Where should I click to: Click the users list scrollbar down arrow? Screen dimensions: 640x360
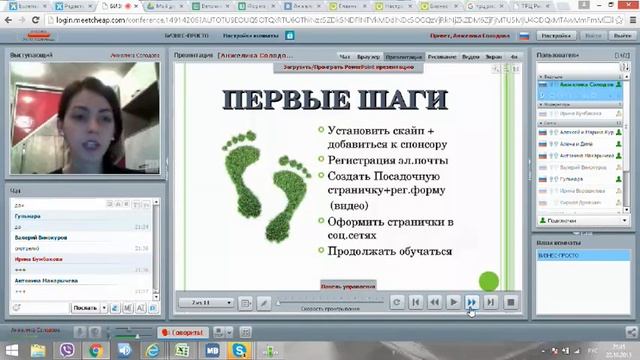(627, 210)
